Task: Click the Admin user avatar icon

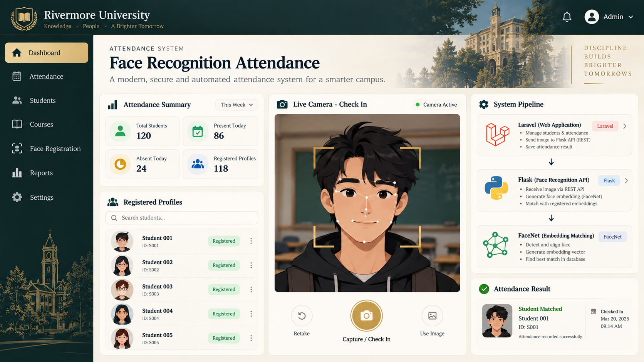Action: (x=592, y=17)
